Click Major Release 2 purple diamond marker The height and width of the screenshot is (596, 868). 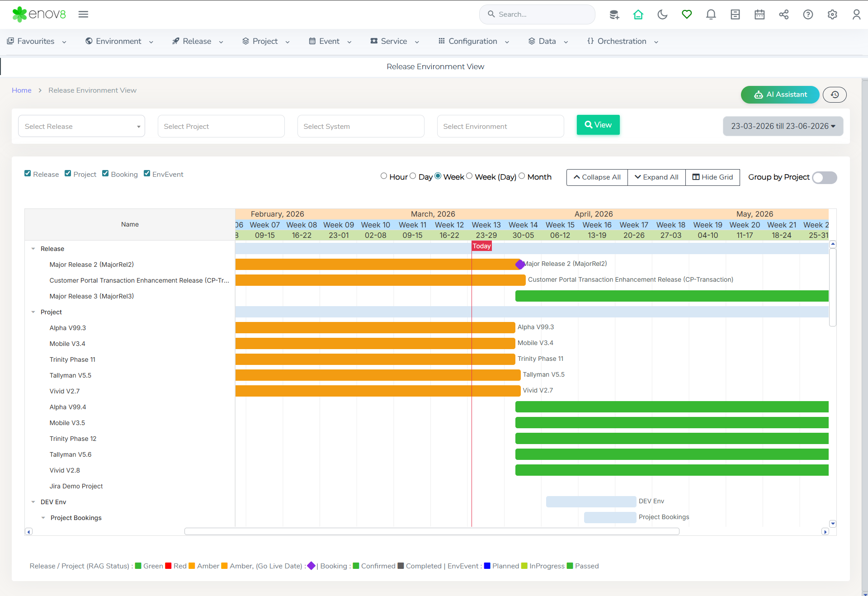520,264
